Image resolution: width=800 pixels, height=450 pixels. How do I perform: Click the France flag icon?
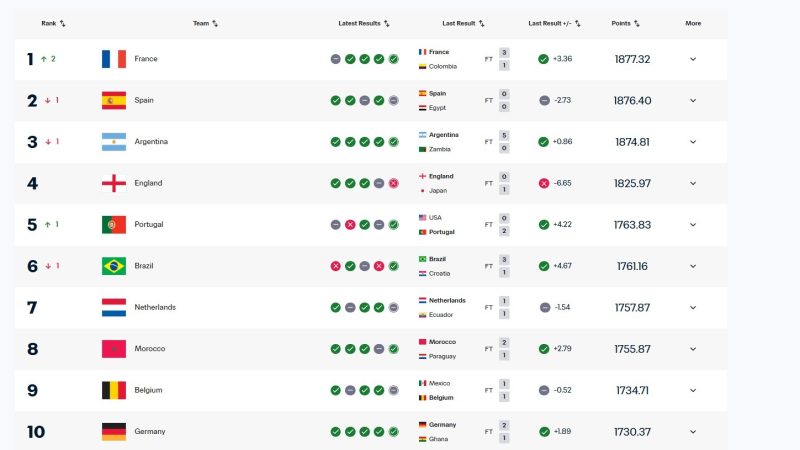coord(114,59)
